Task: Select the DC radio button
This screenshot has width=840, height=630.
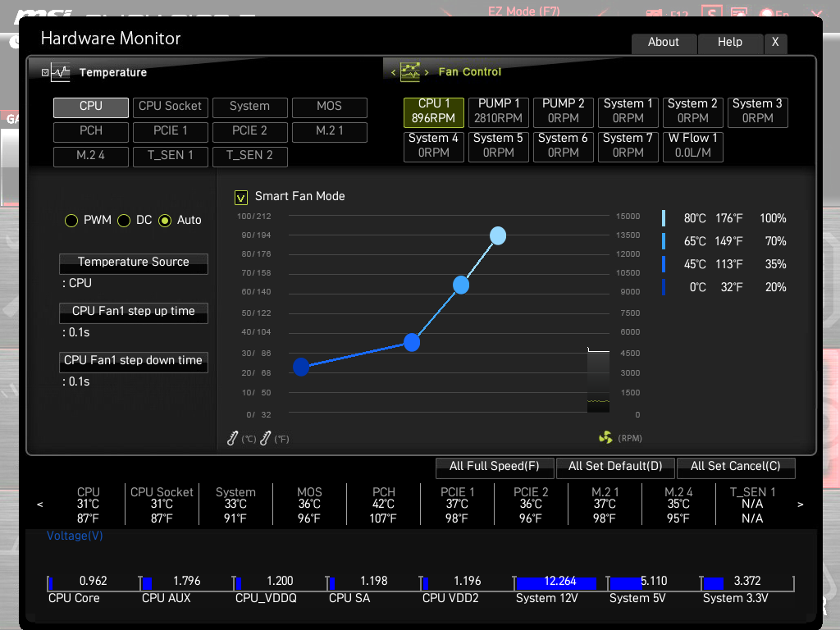Action: pyautogui.click(x=124, y=221)
